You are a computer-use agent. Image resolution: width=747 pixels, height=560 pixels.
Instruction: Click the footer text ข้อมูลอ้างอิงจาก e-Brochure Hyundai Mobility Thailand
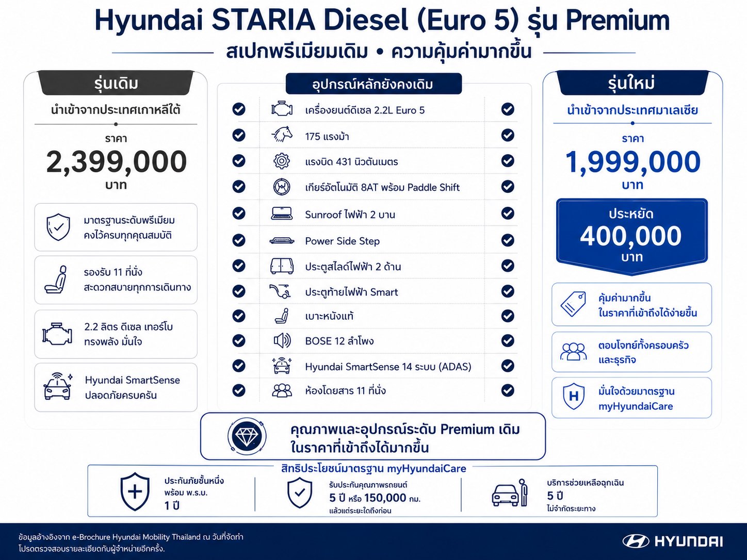tap(109, 537)
